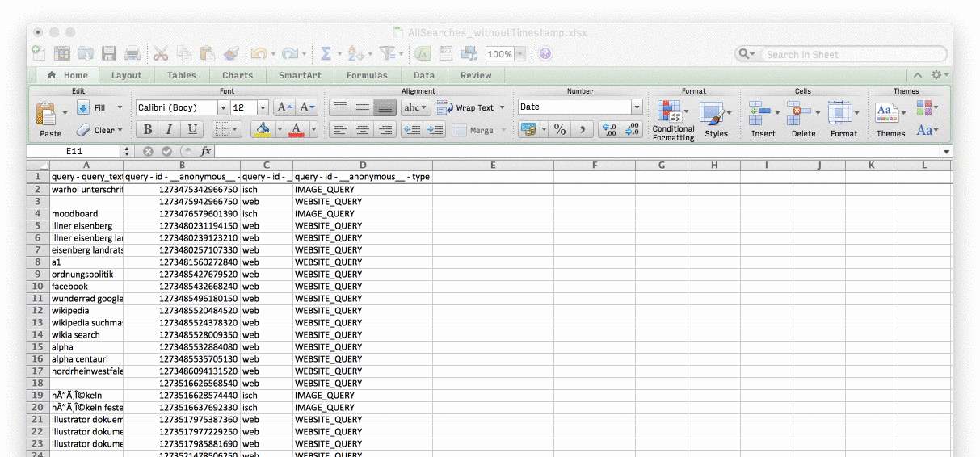Image resolution: width=980 pixels, height=457 pixels.
Task: Click the Filter funnel icon
Action: [388, 54]
